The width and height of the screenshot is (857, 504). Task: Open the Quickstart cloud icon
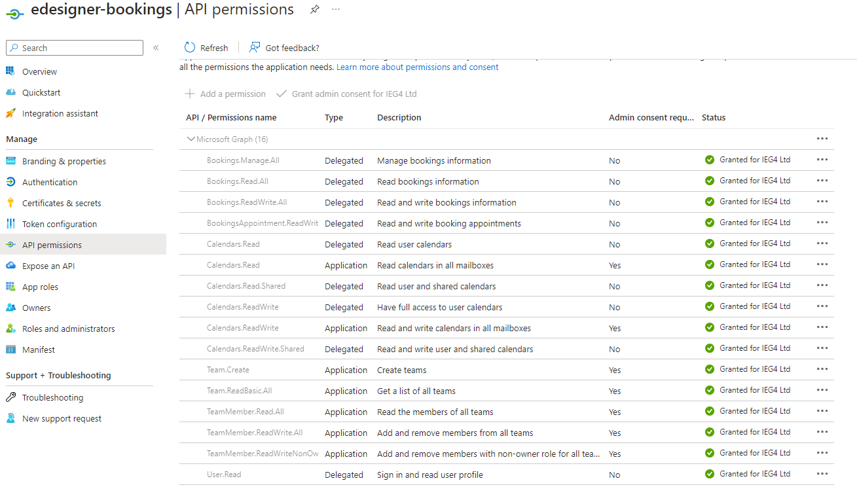[10, 92]
